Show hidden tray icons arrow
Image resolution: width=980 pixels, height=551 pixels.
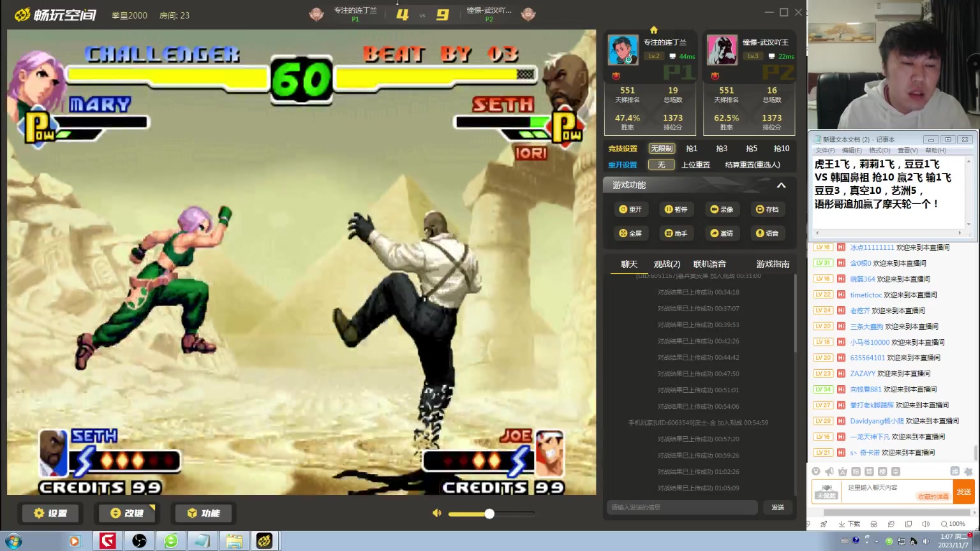coord(877,541)
